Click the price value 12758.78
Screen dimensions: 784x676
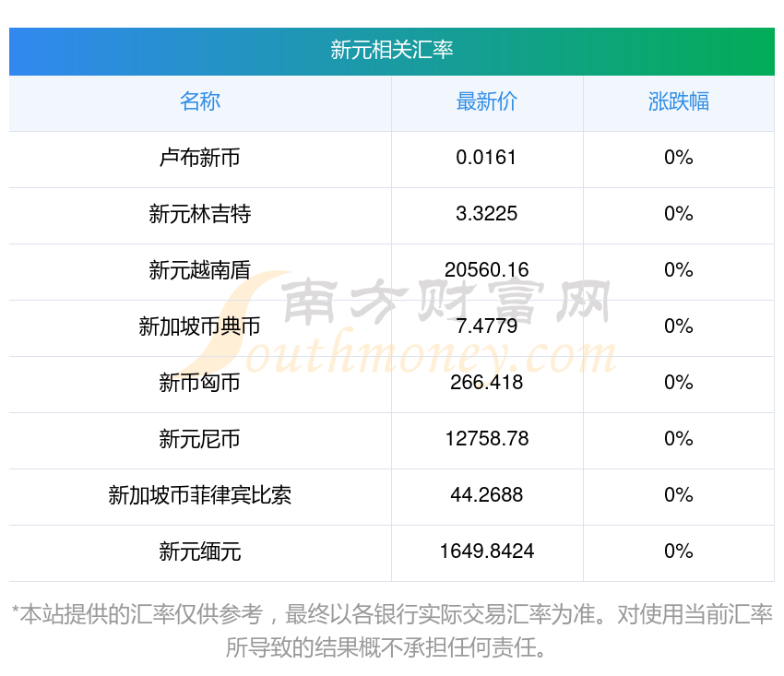pyautogui.click(x=486, y=439)
